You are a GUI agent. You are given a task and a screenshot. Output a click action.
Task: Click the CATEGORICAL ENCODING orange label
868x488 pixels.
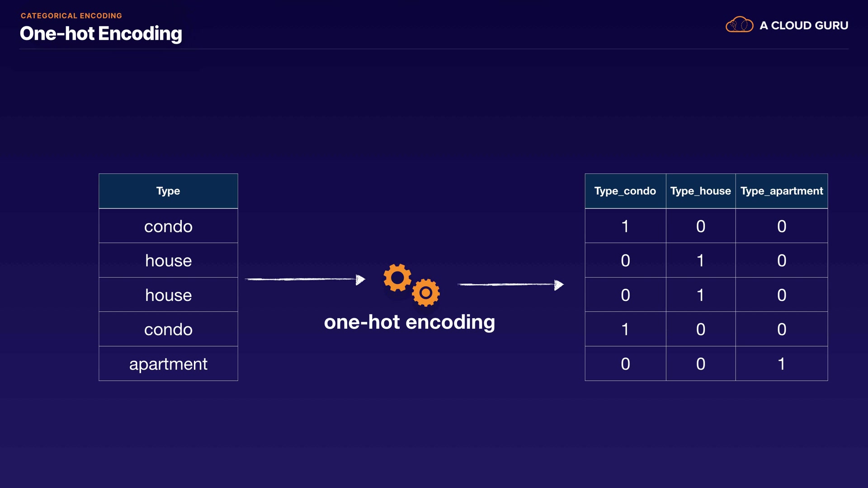coord(71,16)
